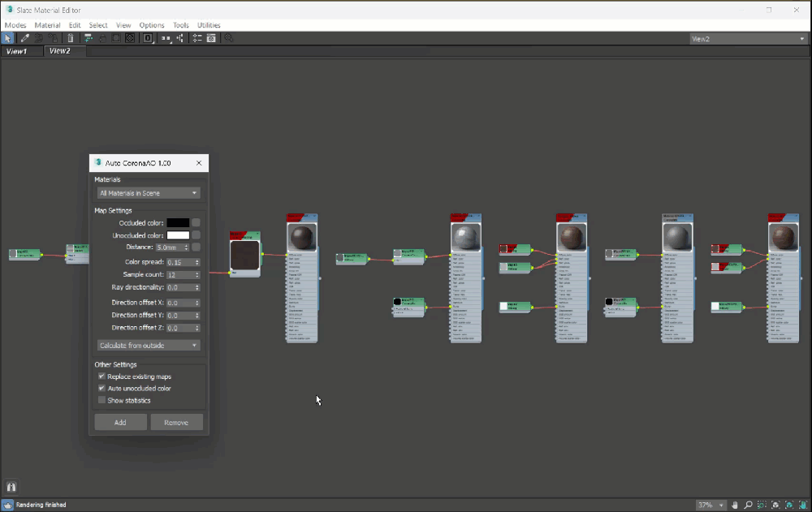Image resolution: width=812 pixels, height=512 pixels.
Task: Activate the Pan hand tool
Action: point(735,505)
